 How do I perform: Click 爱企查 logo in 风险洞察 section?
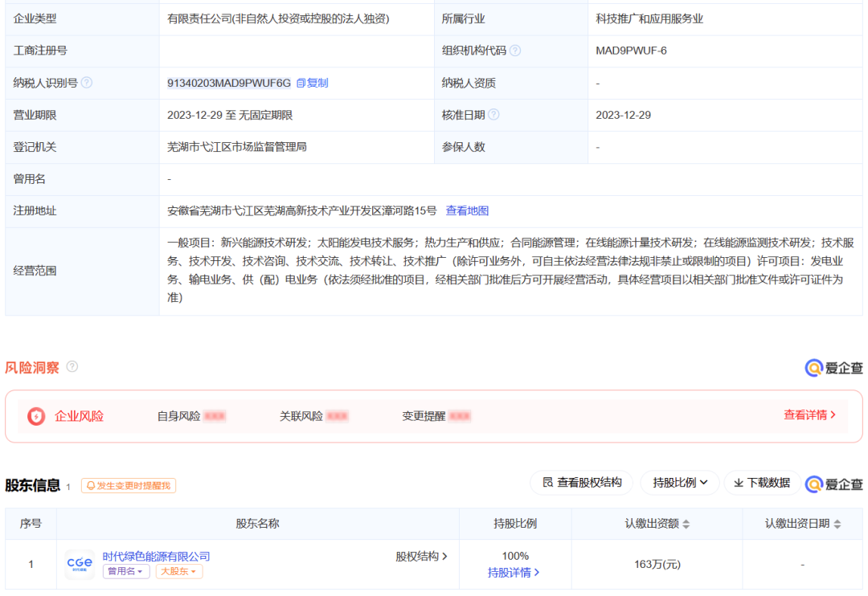click(x=833, y=368)
